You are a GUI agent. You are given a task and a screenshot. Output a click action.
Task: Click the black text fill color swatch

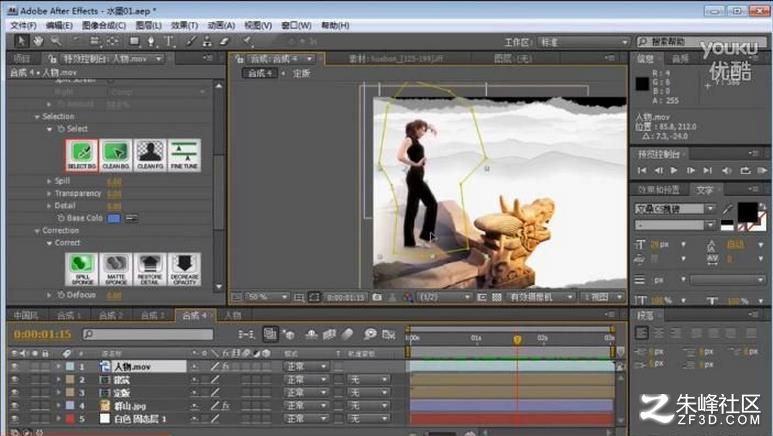pyautogui.click(x=747, y=212)
